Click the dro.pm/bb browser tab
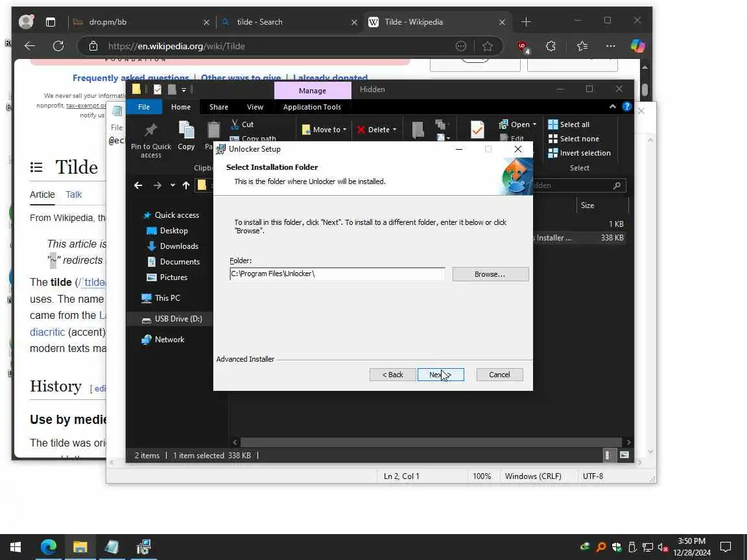 [x=141, y=22]
